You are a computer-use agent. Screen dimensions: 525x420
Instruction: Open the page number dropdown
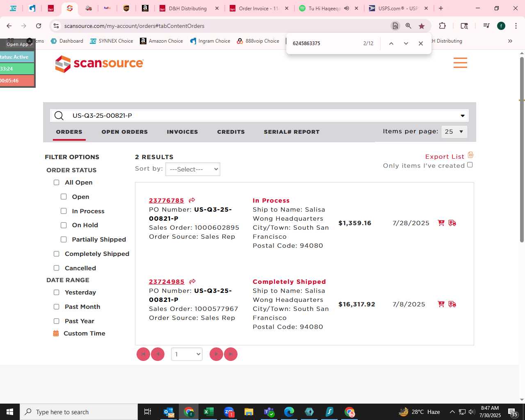[187, 354]
